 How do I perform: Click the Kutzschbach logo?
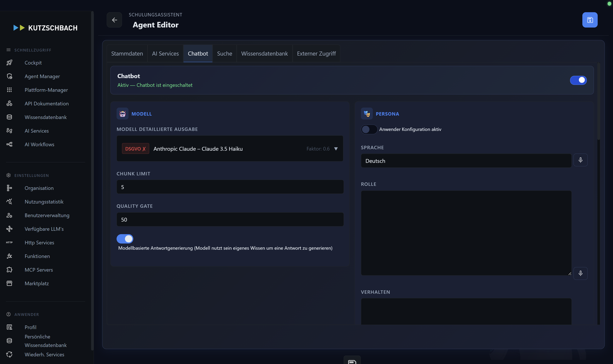tap(46, 28)
